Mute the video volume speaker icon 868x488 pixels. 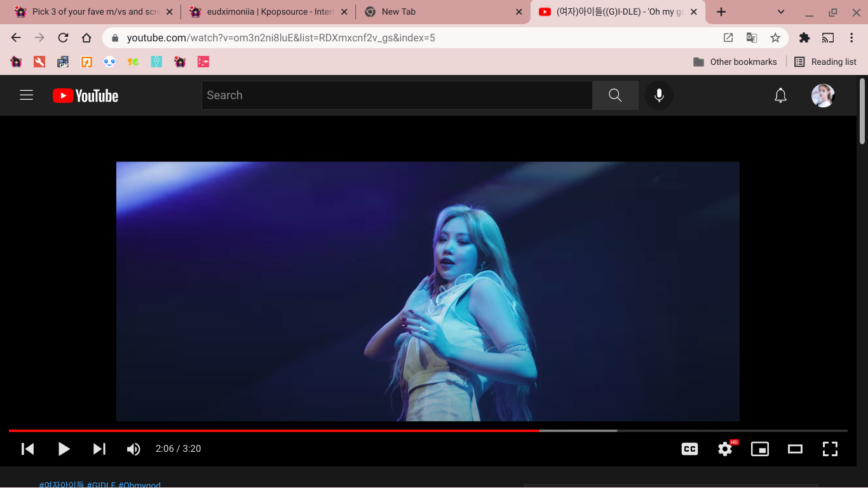tap(133, 449)
